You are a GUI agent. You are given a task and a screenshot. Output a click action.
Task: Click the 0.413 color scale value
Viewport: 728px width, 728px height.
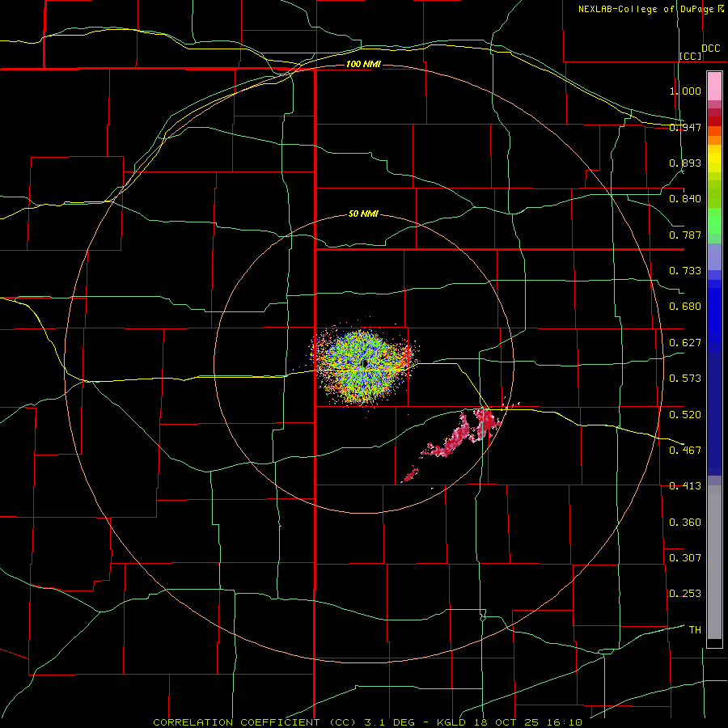pyautogui.click(x=685, y=486)
